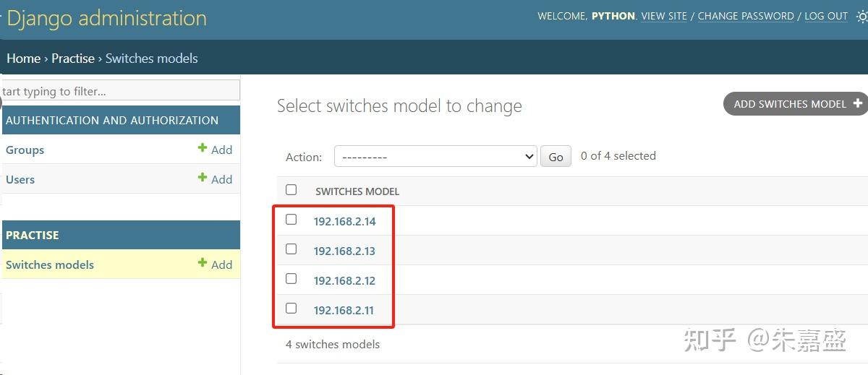Toggle the select-all header checkbox
This screenshot has width=868, height=375.
tap(291, 190)
